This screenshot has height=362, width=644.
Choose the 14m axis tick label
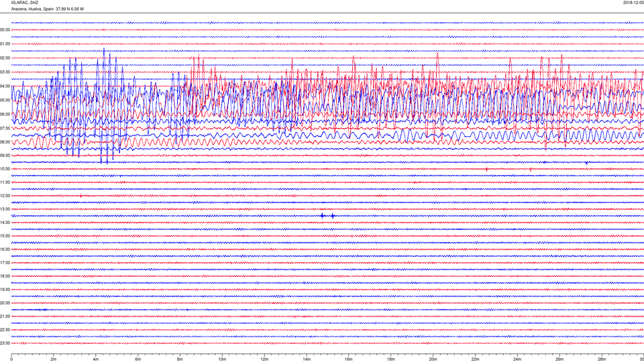tap(307, 359)
